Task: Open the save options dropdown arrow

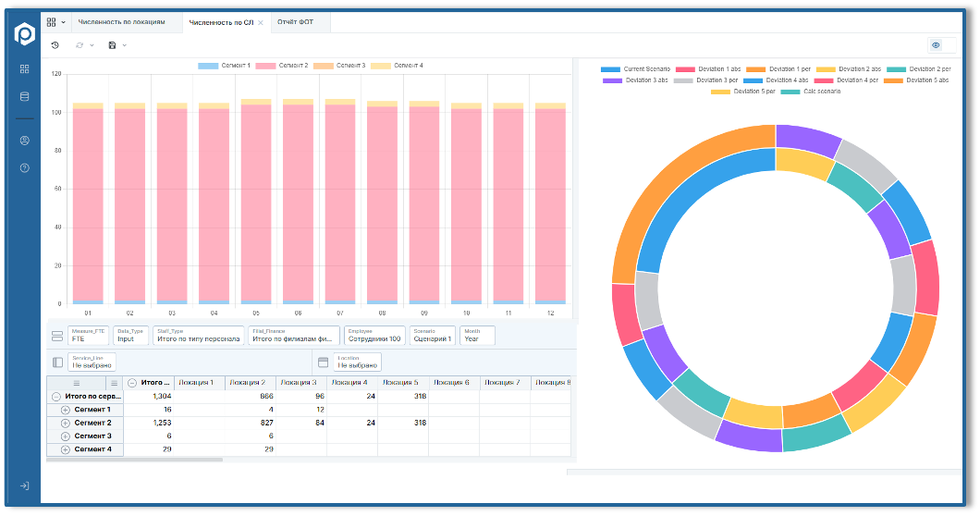Action: (124, 45)
